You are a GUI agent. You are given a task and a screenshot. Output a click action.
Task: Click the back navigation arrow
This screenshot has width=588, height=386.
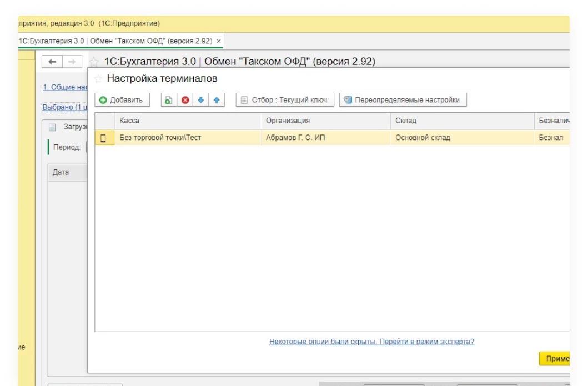[x=52, y=62]
